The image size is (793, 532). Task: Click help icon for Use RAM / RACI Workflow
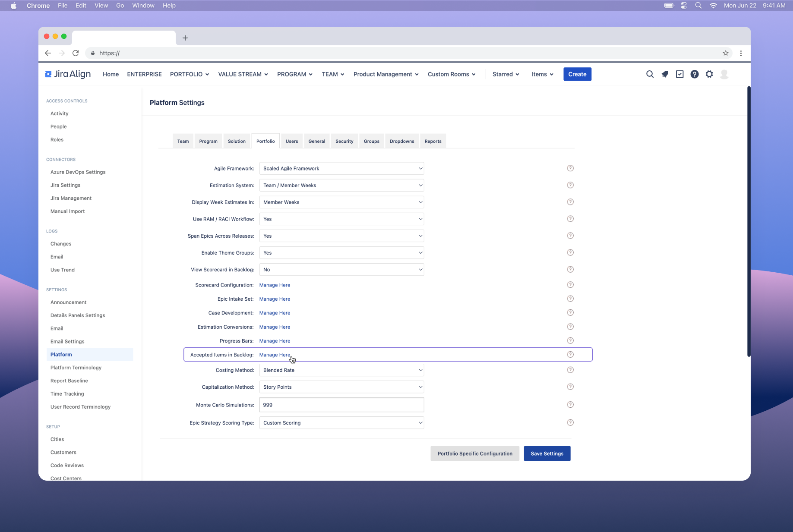pos(570,219)
